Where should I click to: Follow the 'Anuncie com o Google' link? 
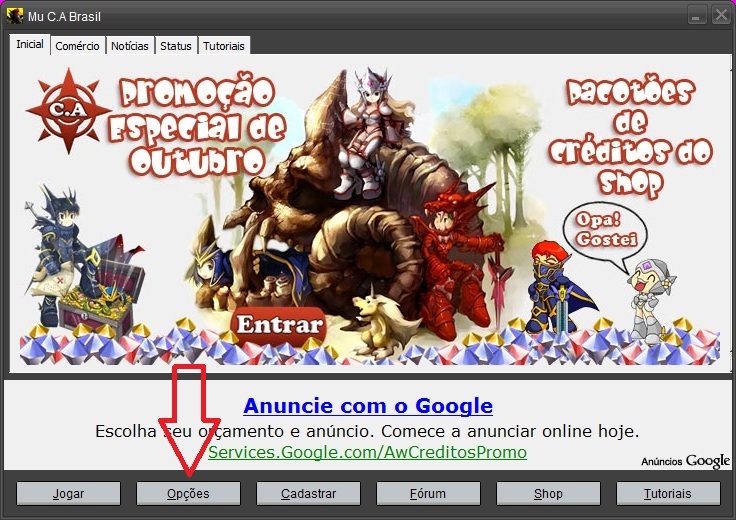click(367, 405)
